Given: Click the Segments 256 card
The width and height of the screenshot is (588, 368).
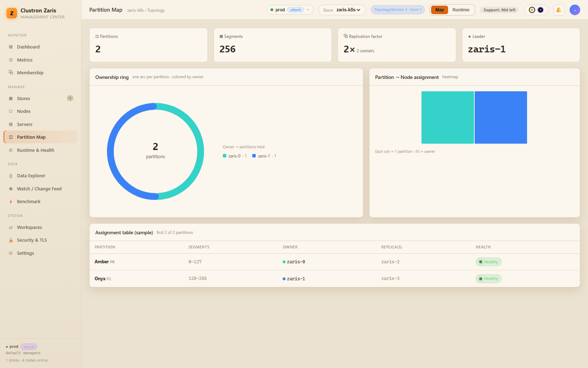Looking at the screenshot, I should click(273, 45).
